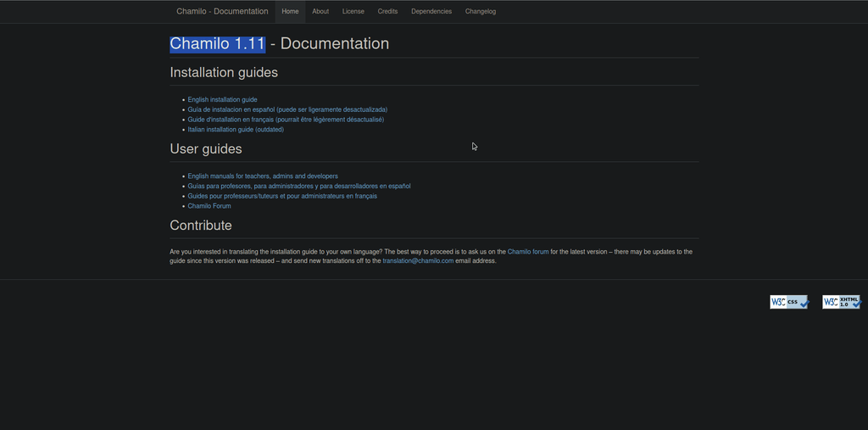Open the Italian installation guide link
Viewport: 868px width, 430px height.
coord(220,130)
